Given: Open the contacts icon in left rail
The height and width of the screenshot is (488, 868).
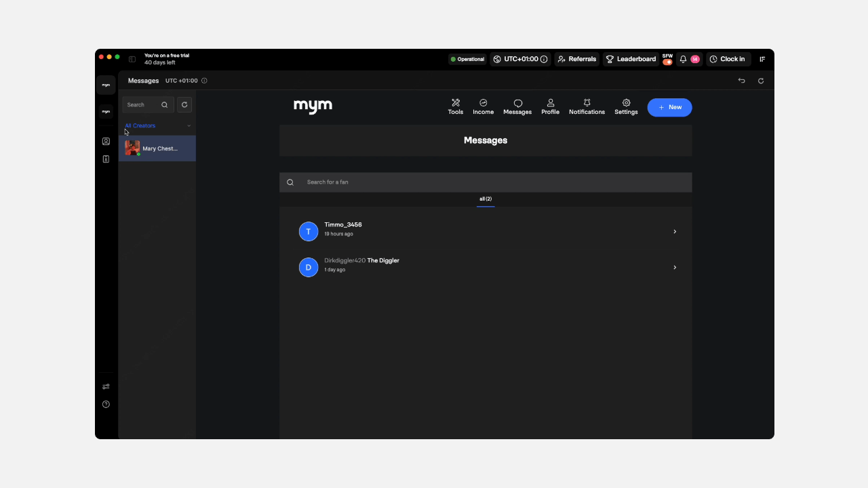Looking at the screenshot, I should pyautogui.click(x=106, y=142).
